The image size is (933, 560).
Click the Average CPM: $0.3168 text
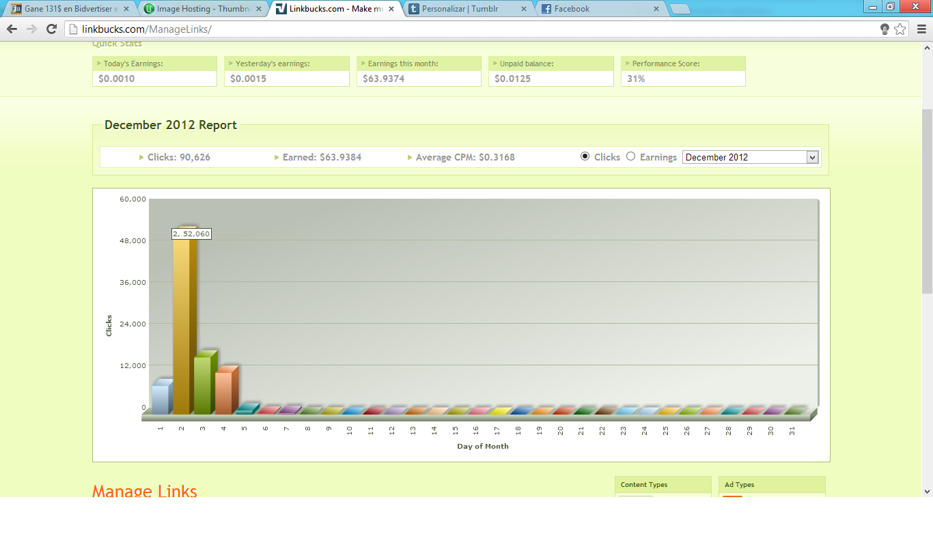point(465,157)
